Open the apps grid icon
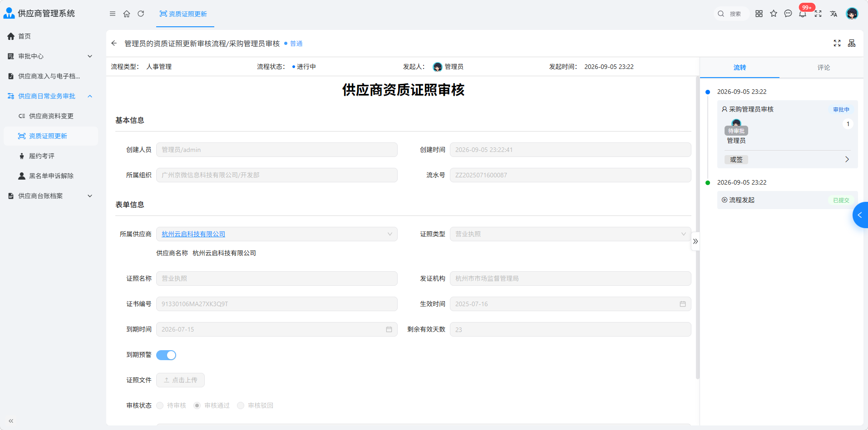Screen dimensions: 868x430 coord(759,14)
